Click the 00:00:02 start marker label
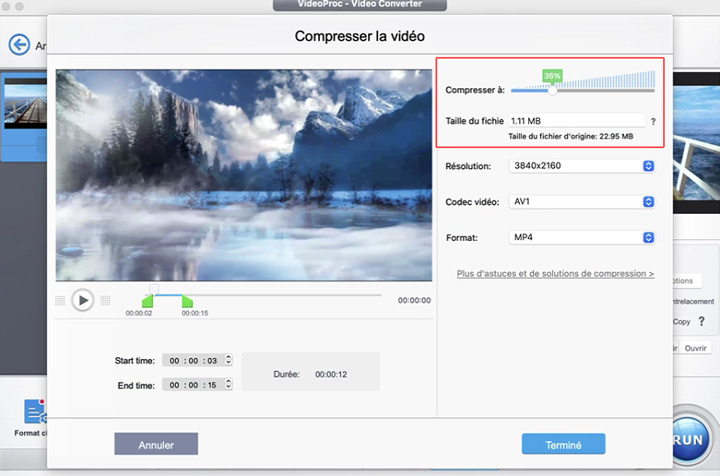Screen dimensions: 720x476 pos(139,313)
